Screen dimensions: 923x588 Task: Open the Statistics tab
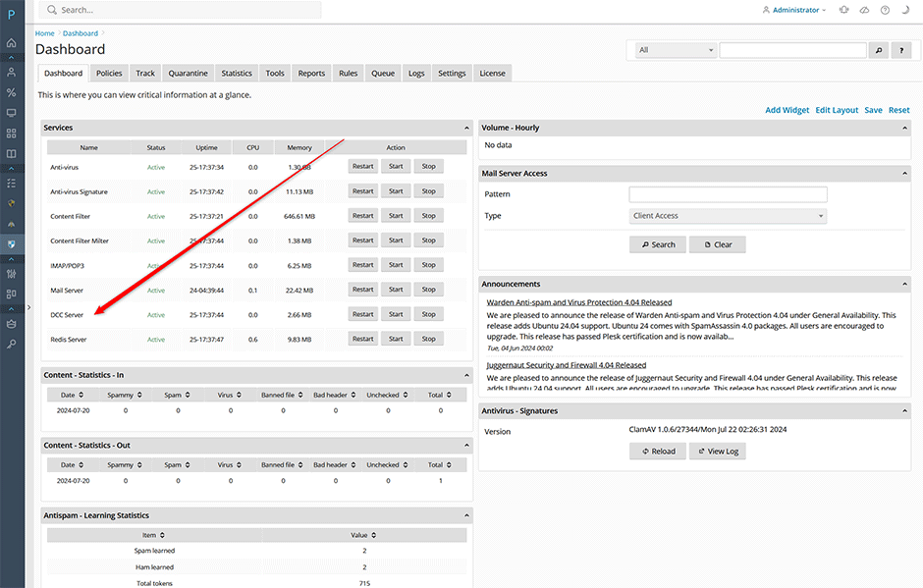tap(237, 73)
